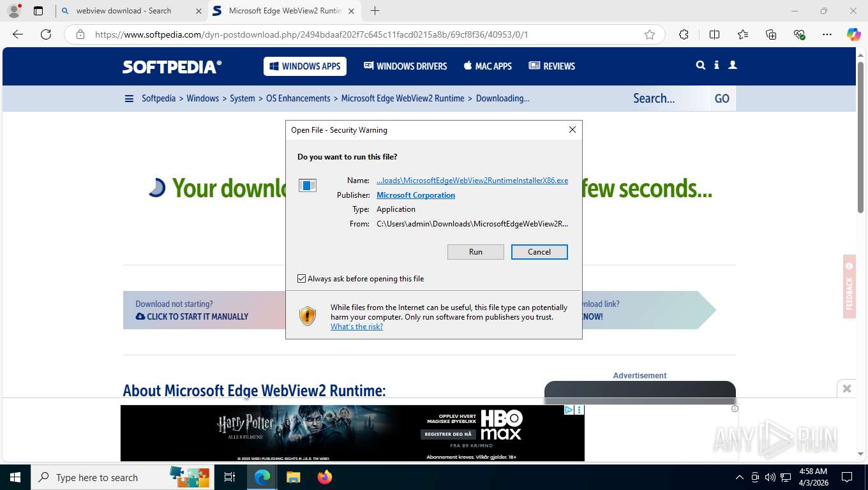Add this page to favorites with the star icon

point(650,34)
